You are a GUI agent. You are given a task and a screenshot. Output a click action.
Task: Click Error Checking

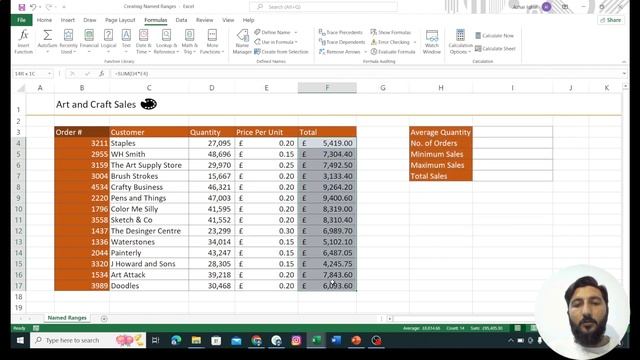pos(390,42)
